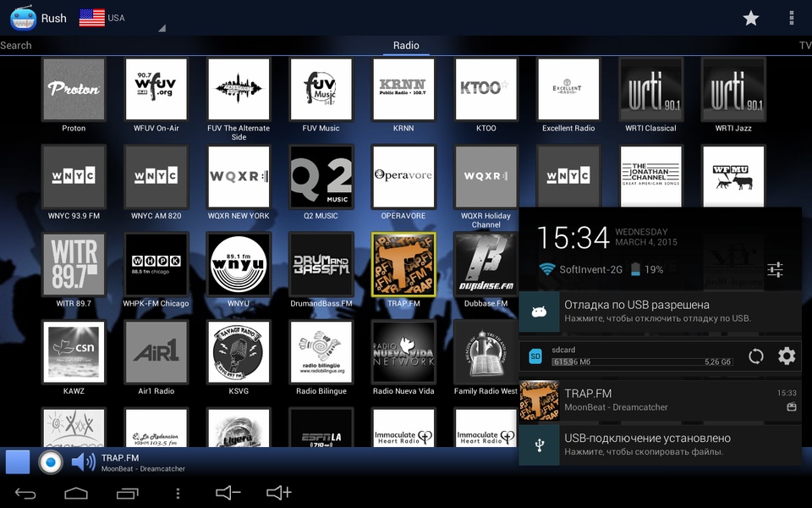
Task: Open the Rush app icon
Action: 23,18
